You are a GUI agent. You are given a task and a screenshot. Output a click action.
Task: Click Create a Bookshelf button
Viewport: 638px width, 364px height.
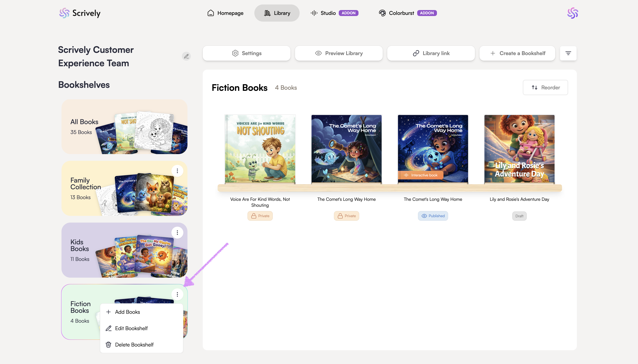(x=517, y=53)
